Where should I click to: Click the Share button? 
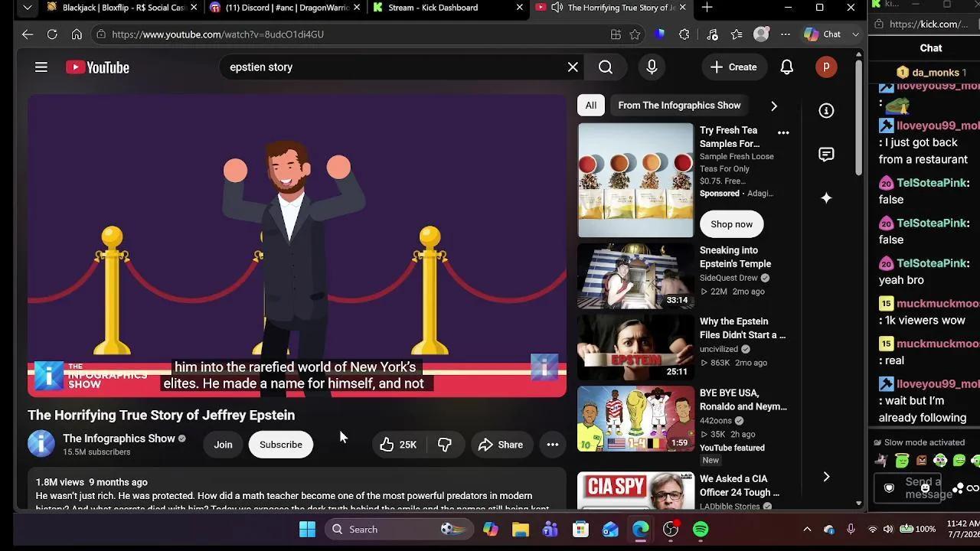coord(501,445)
